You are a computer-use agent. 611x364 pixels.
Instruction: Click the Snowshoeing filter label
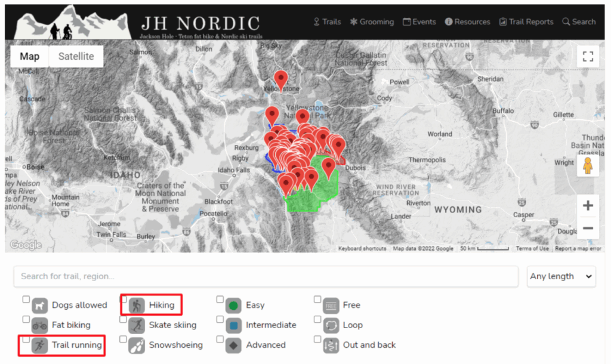tap(176, 345)
